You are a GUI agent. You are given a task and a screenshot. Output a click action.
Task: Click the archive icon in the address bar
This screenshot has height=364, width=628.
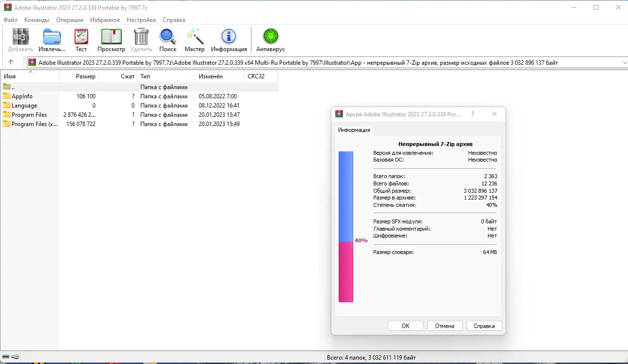[x=32, y=62]
